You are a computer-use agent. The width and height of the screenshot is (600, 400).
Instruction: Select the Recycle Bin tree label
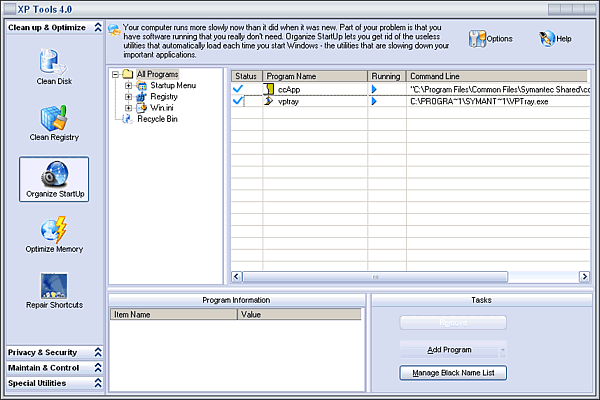click(157, 119)
